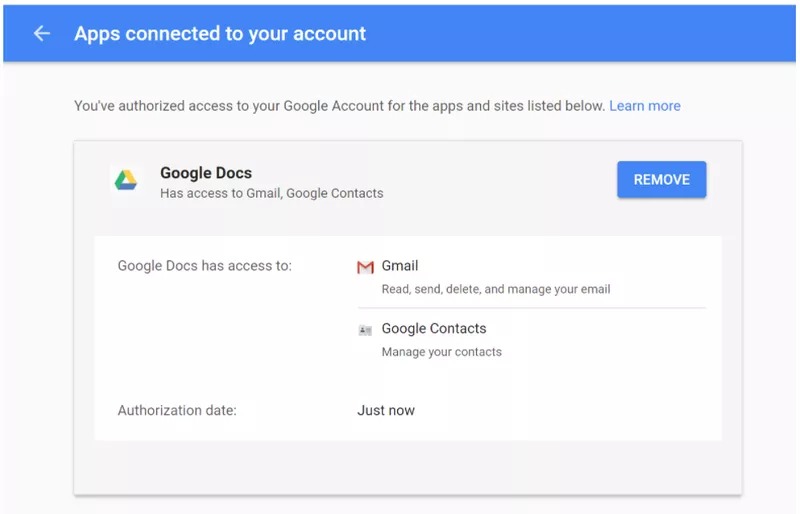Click the back arrow in the header
Image resolution: width=800 pixels, height=514 pixels.
tap(41, 33)
